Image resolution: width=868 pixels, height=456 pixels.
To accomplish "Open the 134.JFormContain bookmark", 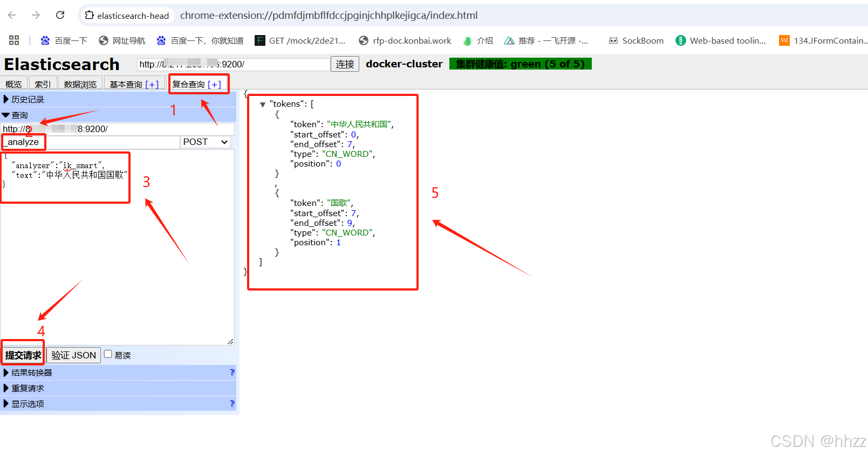I will 823,40.
